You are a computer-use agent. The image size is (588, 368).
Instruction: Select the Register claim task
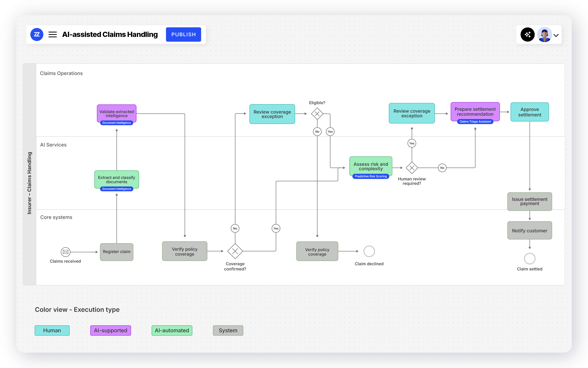point(117,252)
